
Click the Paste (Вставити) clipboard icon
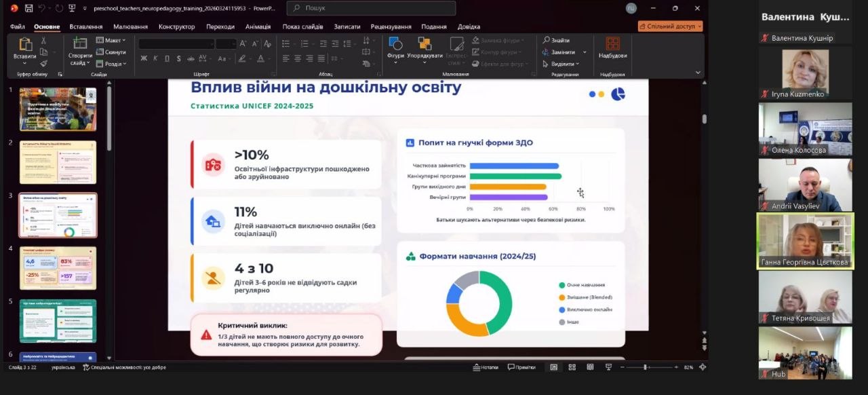[25, 45]
